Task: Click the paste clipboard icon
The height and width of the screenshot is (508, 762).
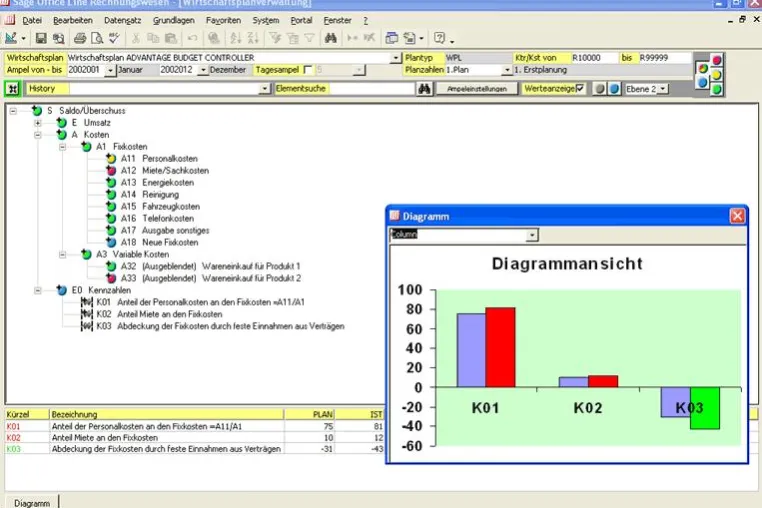Action: tap(171, 38)
